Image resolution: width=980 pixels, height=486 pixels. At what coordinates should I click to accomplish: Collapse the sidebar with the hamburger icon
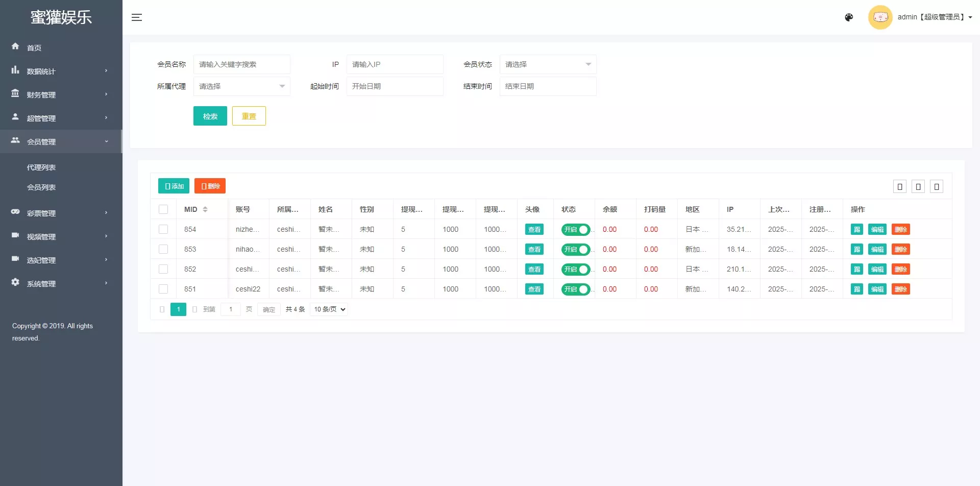click(x=137, y=17)
